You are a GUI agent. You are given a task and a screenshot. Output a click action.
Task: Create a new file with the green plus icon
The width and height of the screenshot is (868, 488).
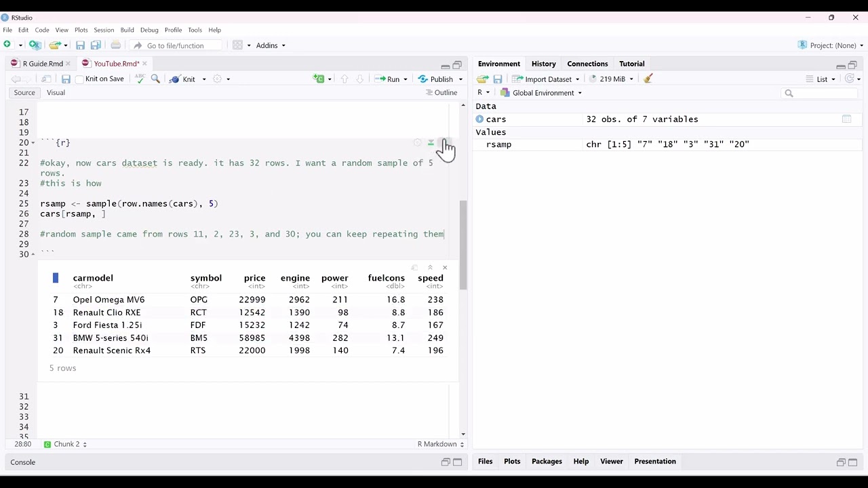coord(7,45)
